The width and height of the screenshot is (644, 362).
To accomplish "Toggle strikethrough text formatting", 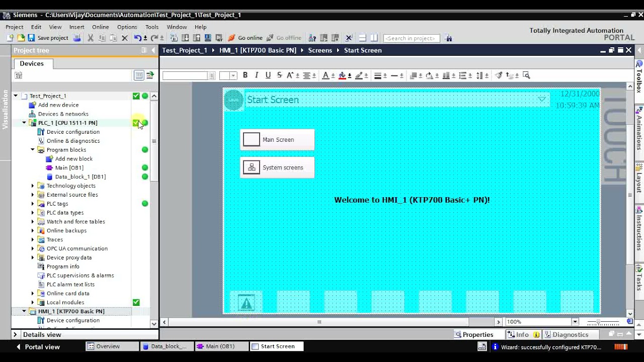I will pos(280,75).
